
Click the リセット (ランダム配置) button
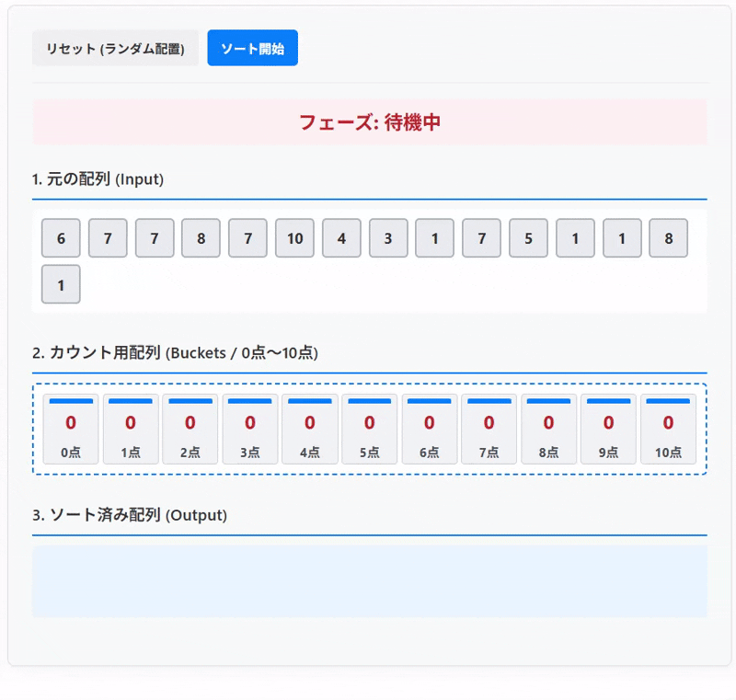pos(115,48)
